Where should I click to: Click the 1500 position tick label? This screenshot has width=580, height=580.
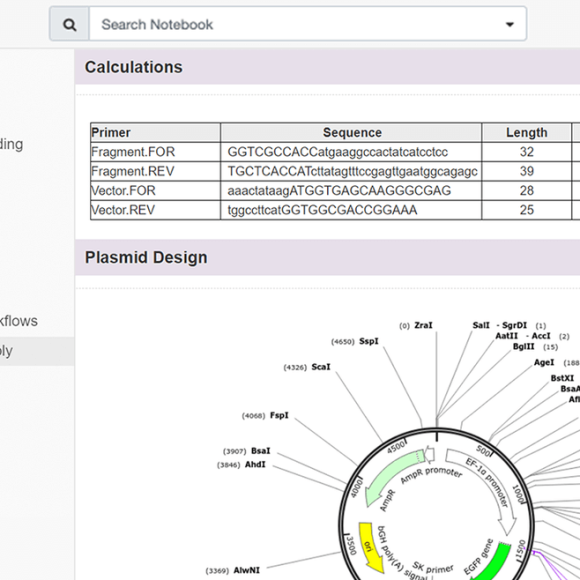[520, 550]
